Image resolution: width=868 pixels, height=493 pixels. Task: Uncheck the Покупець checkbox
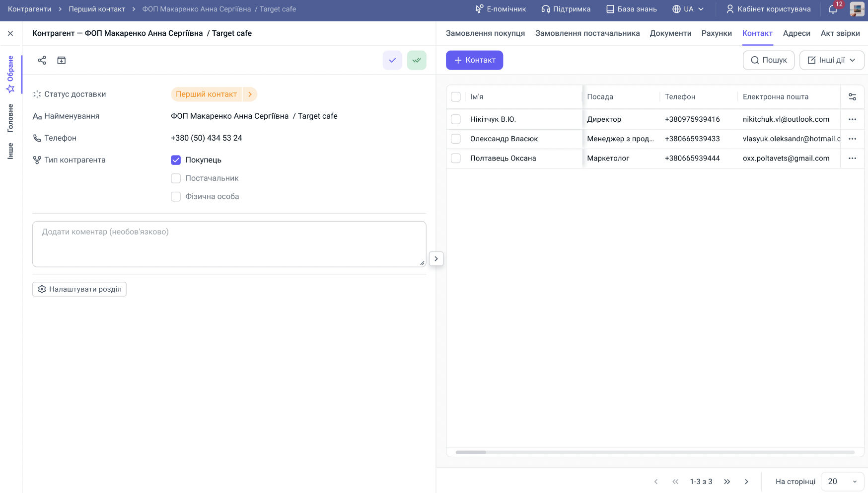tap(176, 160)
